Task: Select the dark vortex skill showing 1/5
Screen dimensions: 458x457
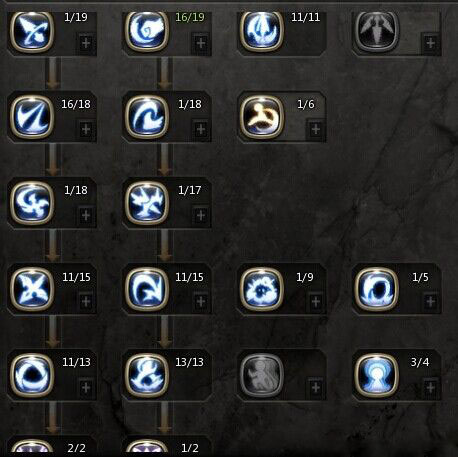Action: (377, 289)
